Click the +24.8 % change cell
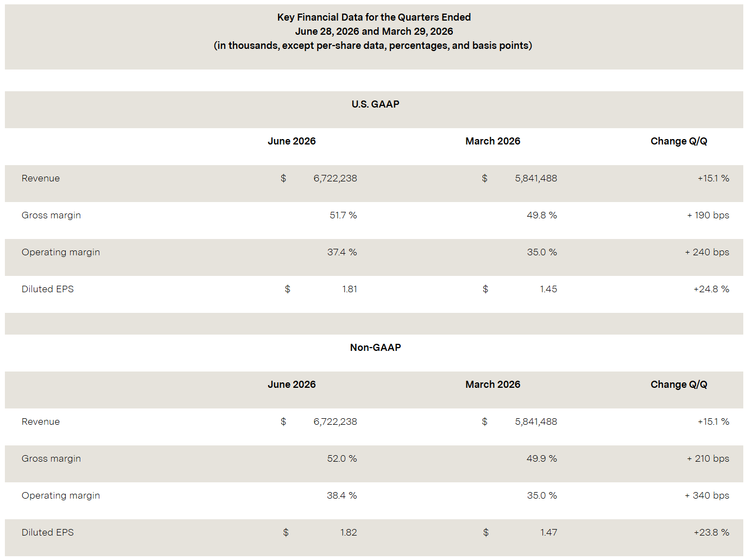 coord(711,289)
